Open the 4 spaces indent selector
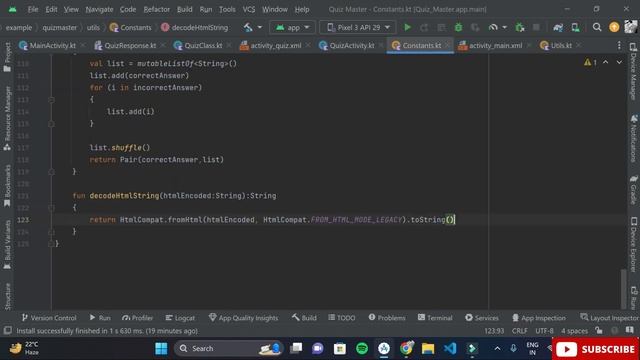Screen dimensions: 640x360 tap(574, 331)
